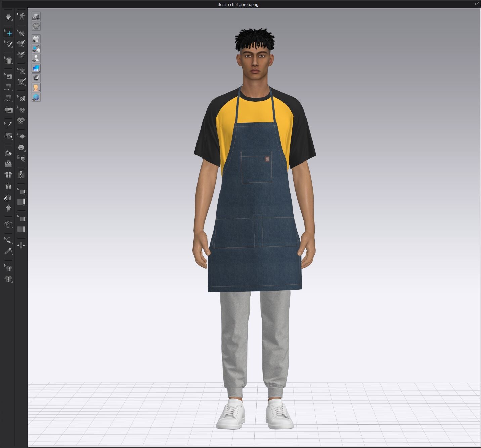Viewport: 481px width, 448px height.
Task: Choose the Tack on Avatar tool
Action: coord(8,136)
